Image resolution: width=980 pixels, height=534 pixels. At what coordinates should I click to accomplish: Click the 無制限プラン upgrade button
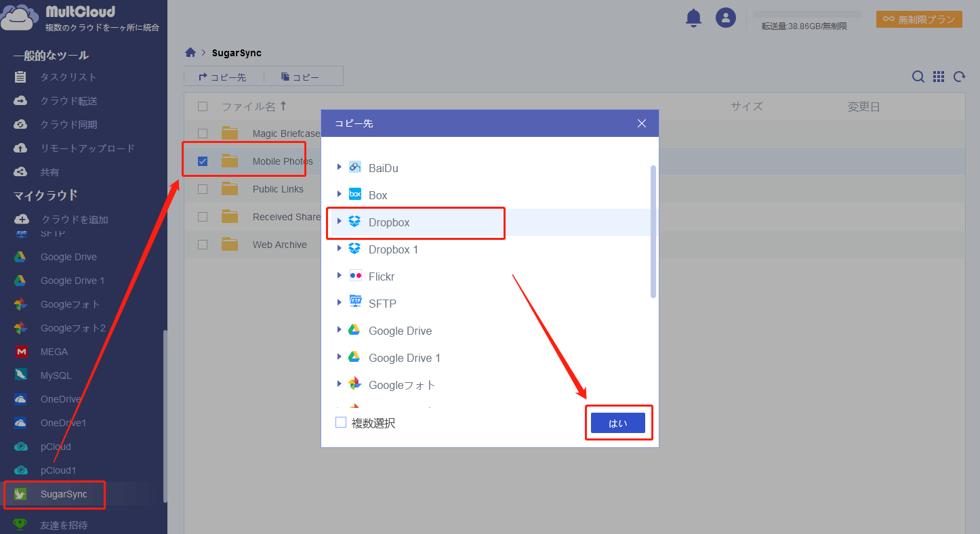919,20
